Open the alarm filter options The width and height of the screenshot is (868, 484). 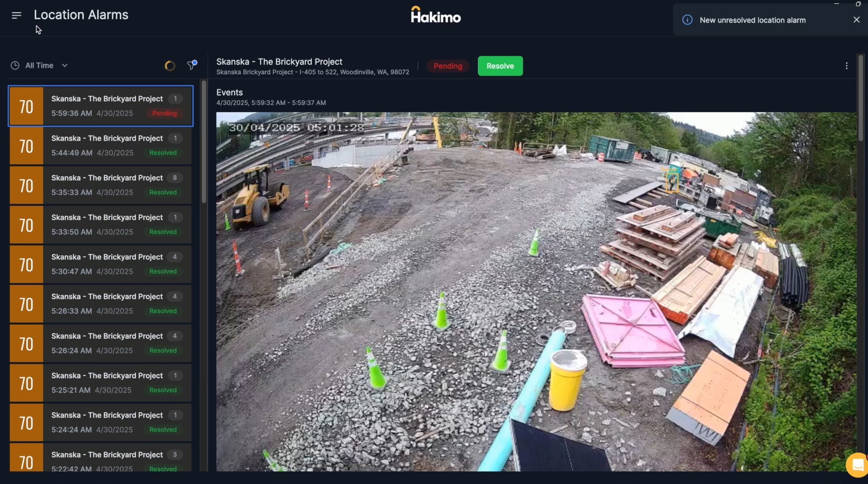click(x=192, y=65)
